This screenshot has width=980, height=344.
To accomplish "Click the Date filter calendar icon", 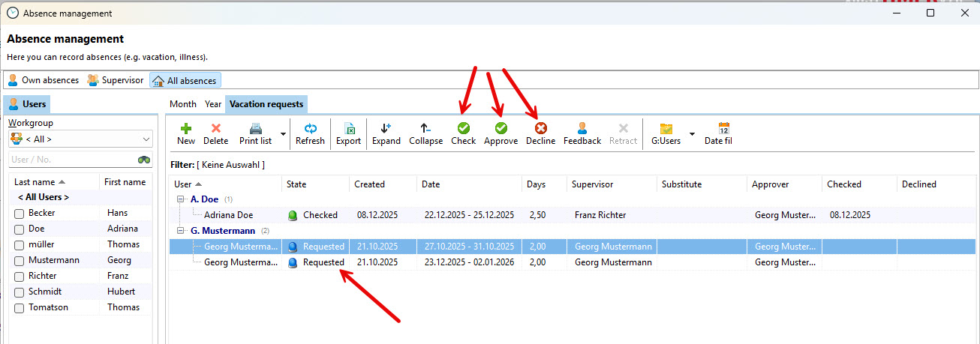I will coord(723,129).
